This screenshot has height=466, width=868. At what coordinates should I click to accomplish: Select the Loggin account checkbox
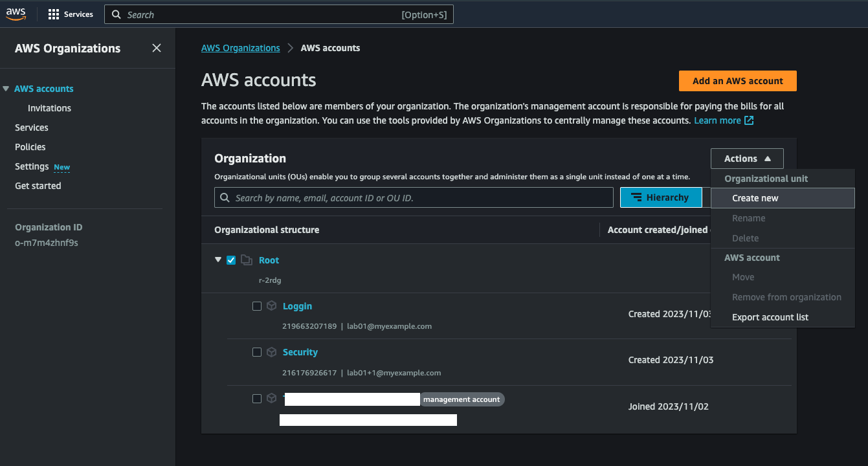pyautogui.click(x=257, y=306)
